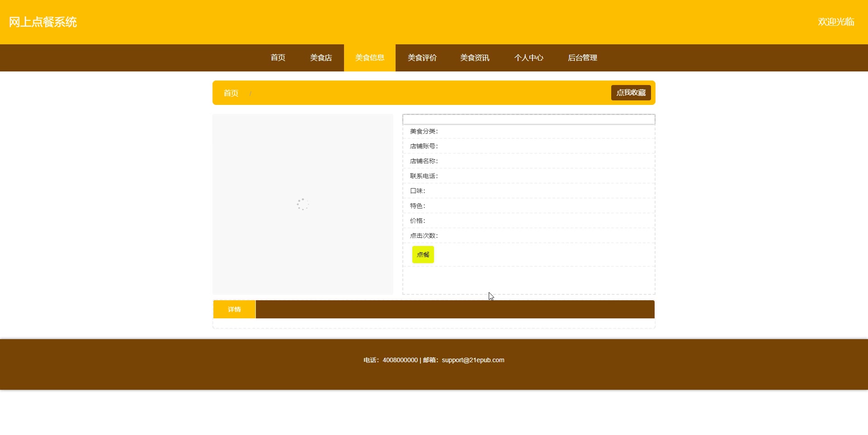
Task: Click the 价格: label row
Action: [x=529, y=221]
